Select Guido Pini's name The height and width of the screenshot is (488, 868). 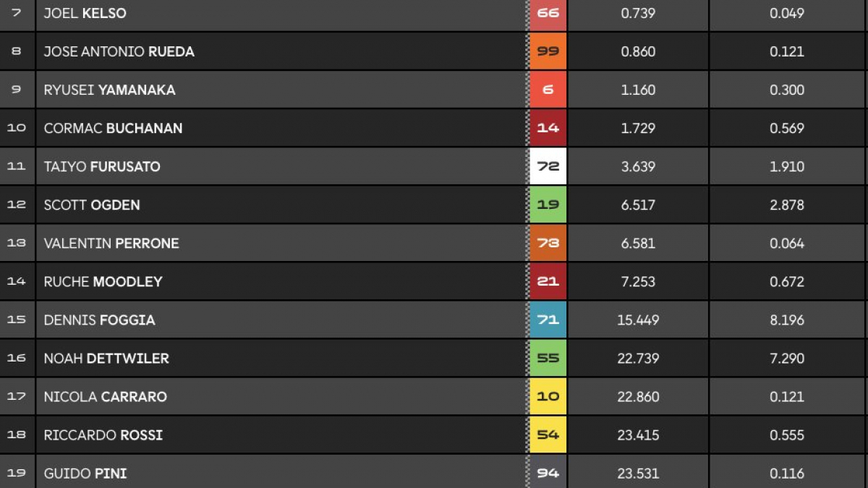(85, 474)
